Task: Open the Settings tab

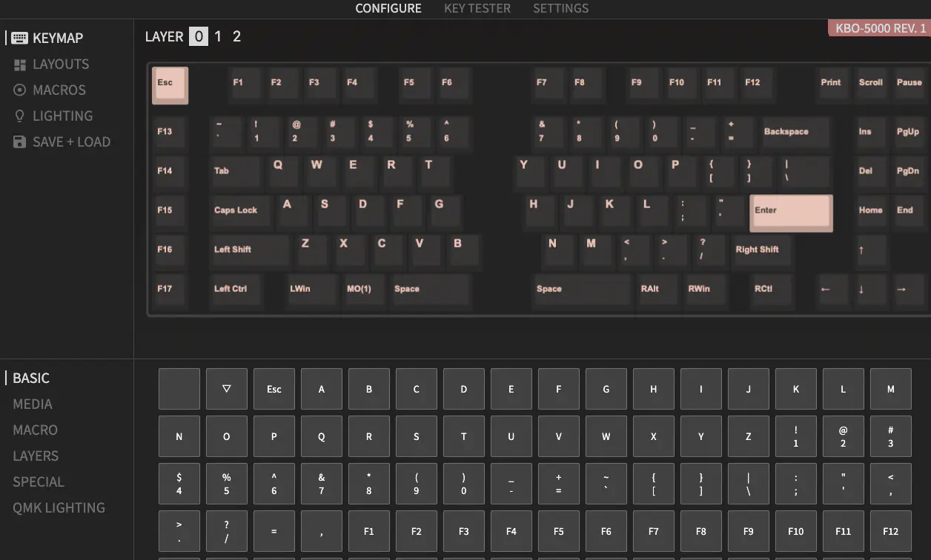Action: tap(560, 9)
